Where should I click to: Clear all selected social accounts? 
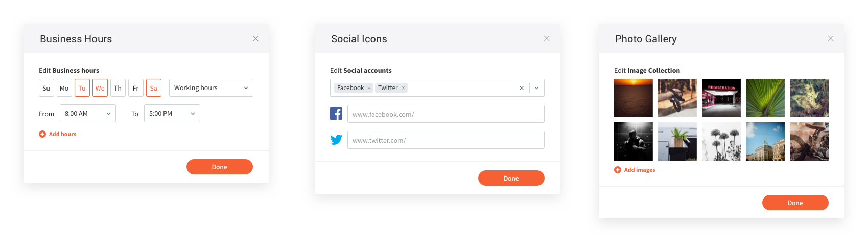point(521,88)
